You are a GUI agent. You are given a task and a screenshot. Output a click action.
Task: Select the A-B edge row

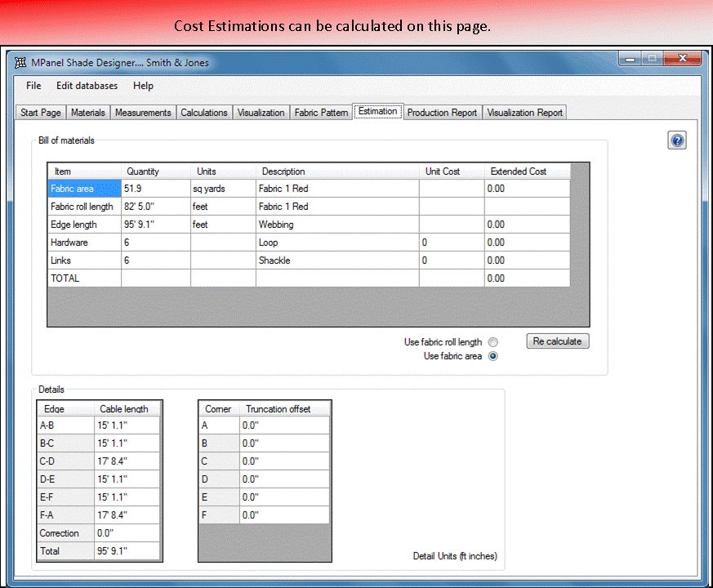coord(99,425)
